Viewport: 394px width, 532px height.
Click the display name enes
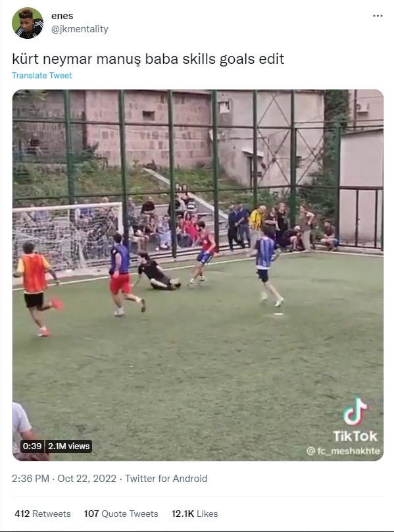(x=62, y=16)
